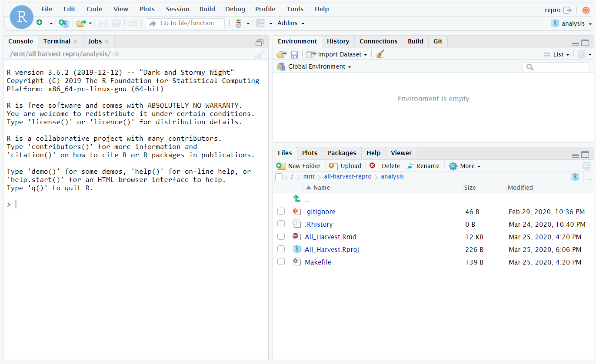
Task: Open the workspace panes dropdown arrow
Action: point(271,23)
